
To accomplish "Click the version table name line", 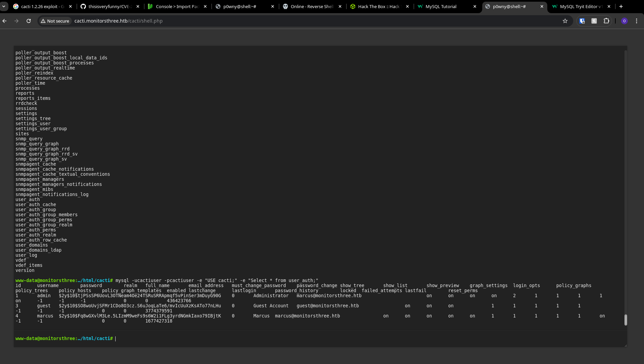I will (25, 270).
